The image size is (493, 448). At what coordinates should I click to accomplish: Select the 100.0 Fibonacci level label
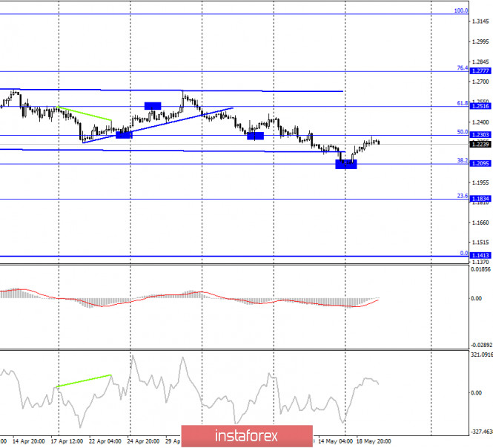point(460,10)
